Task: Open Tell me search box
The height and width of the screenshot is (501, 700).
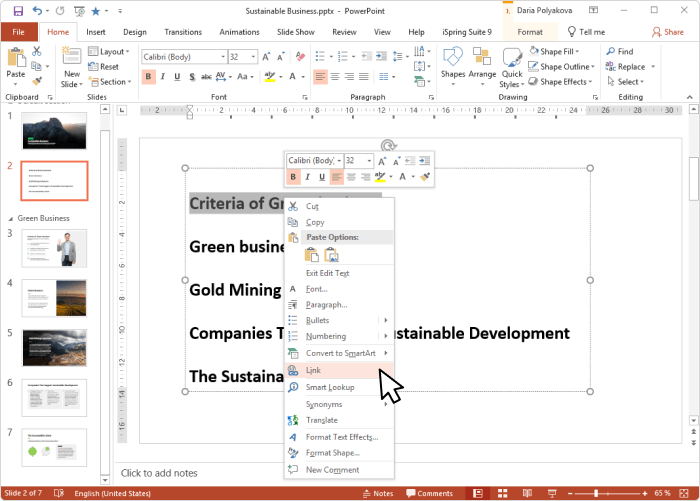Action: pos(586,32)
